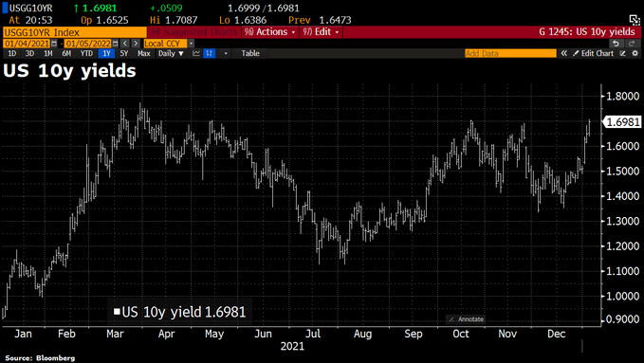Click the 1.8000 y-axis label
644x363 pixels.
(622, 96)
